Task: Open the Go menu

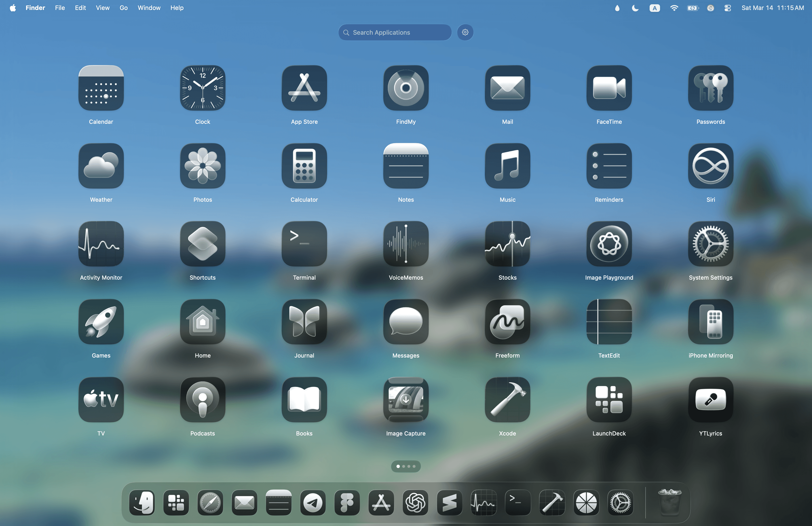Action: coord(124,8)
